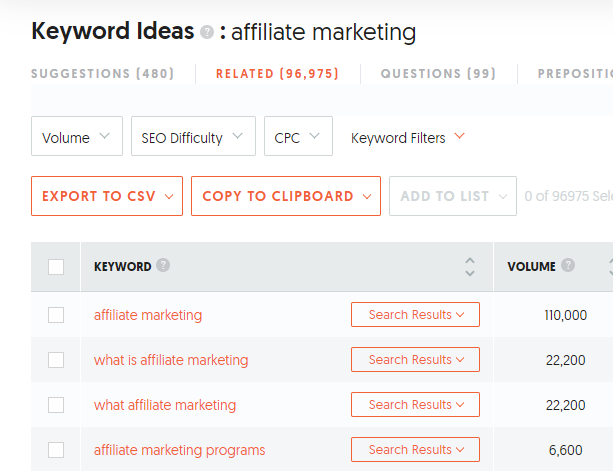Open the Volume filter dropdown
The height and width of the screenshot is (471, 613).
77,137
